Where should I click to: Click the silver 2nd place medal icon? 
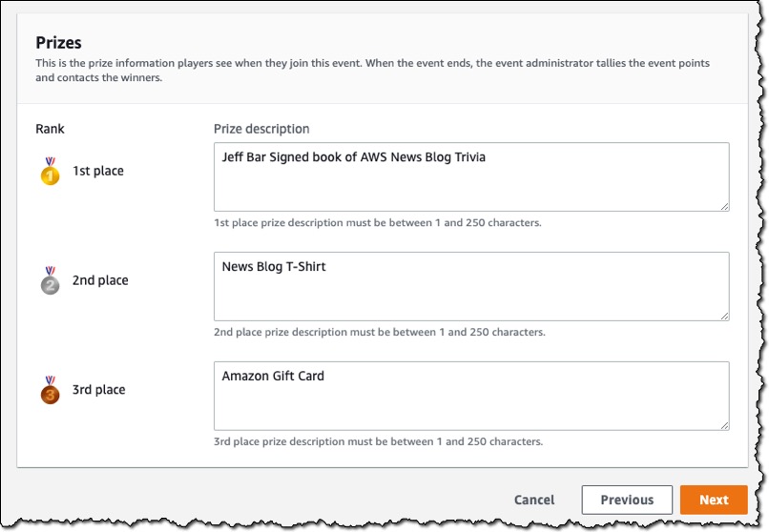pyautogui.click(x=50, y=280)
